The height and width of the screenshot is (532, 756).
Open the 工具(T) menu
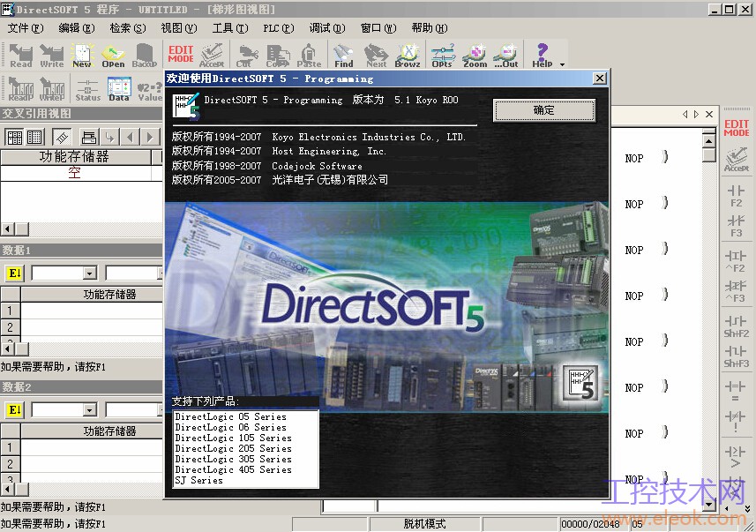click(230, 28)
